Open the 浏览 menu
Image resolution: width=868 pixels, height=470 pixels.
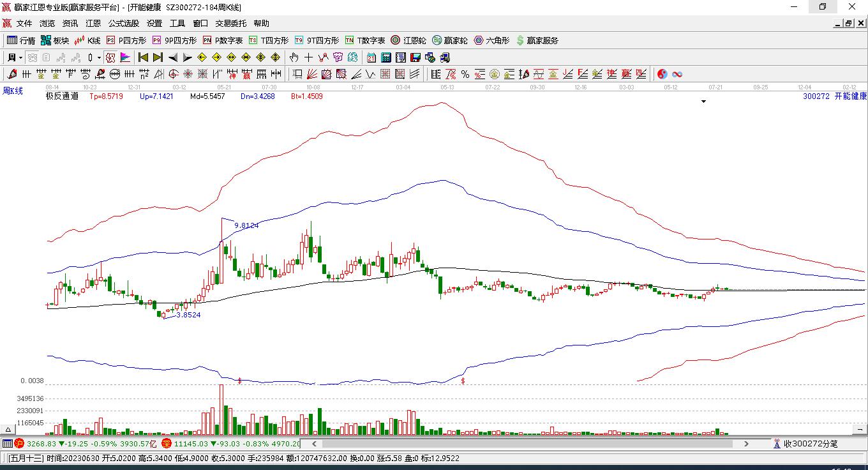tap(47, 24)
